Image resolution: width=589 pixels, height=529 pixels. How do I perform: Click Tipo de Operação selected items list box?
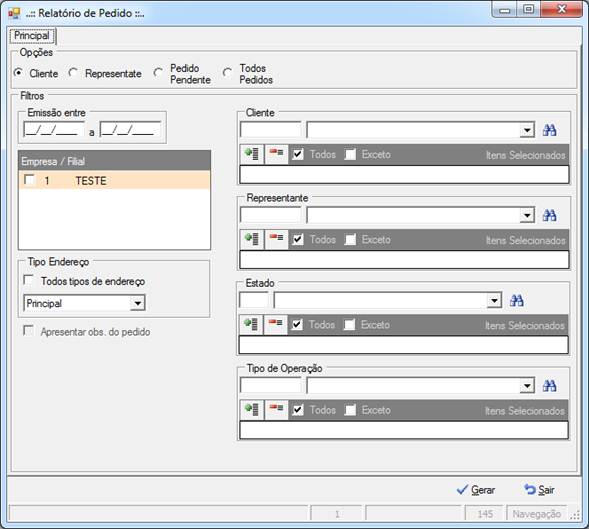click(x=404, y=430)
